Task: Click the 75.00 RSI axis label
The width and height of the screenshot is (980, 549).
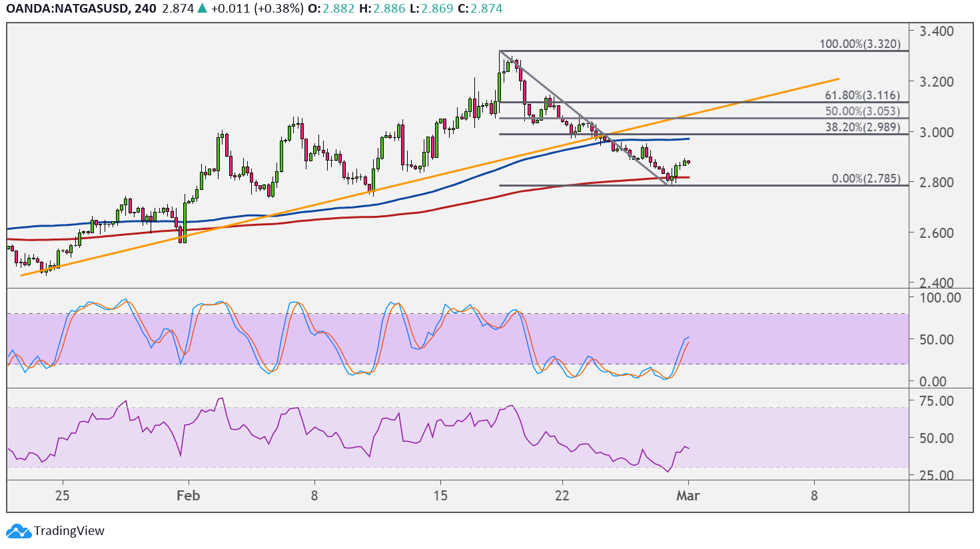Action: pos(936,401)
